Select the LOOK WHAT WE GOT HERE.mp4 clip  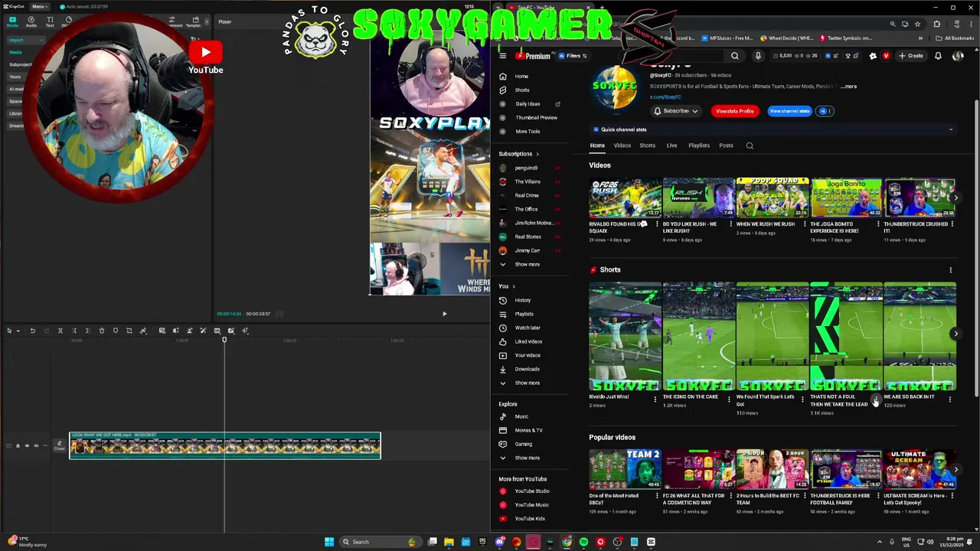click(x=225, y=445)
